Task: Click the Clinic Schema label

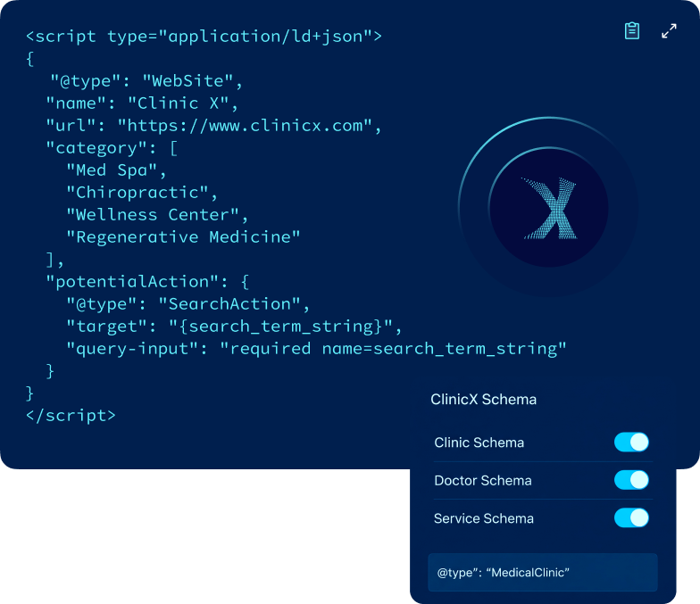Action: click(x=479, y=443)
